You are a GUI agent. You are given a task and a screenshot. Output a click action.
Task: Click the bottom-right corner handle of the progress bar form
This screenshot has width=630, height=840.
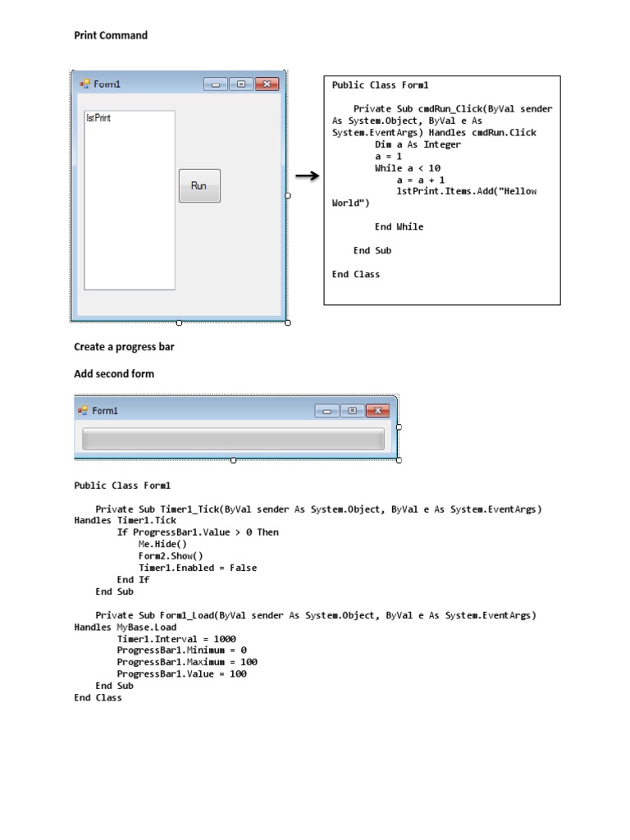point(399,460)
